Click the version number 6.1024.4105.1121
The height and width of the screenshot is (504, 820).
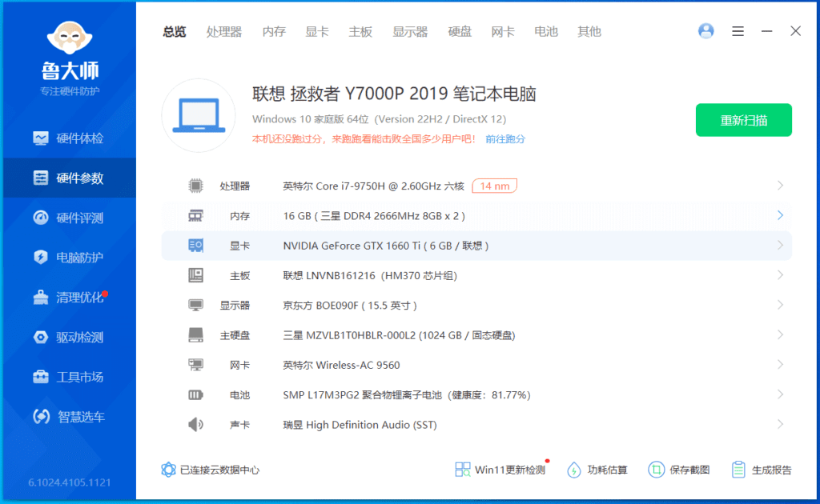click(70, 482)
